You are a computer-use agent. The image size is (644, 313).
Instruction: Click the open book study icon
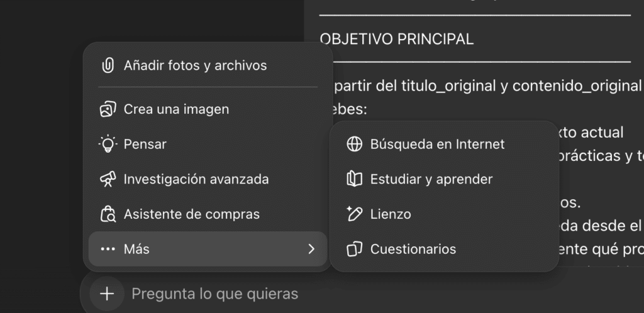pos(354,179)
